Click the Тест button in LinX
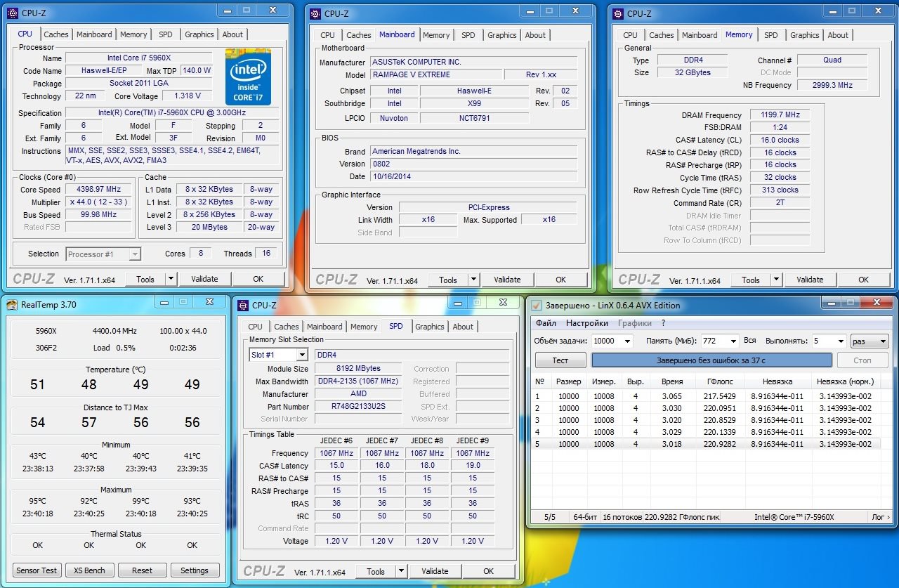 tap(560, 360)
